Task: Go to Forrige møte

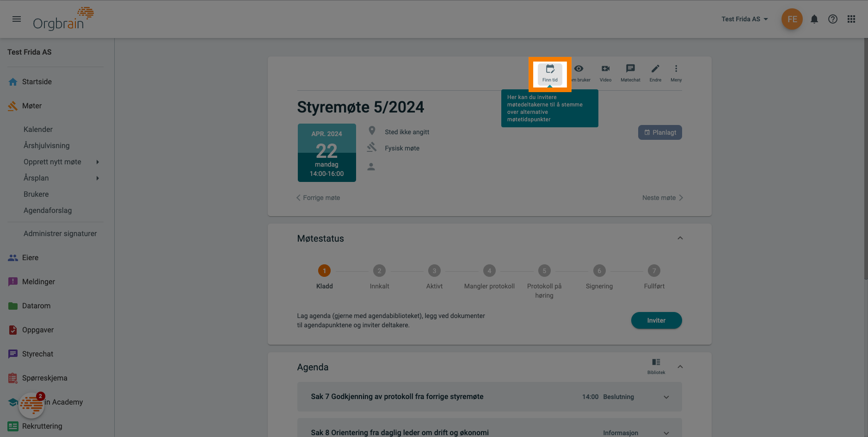Action: point(318,198)
